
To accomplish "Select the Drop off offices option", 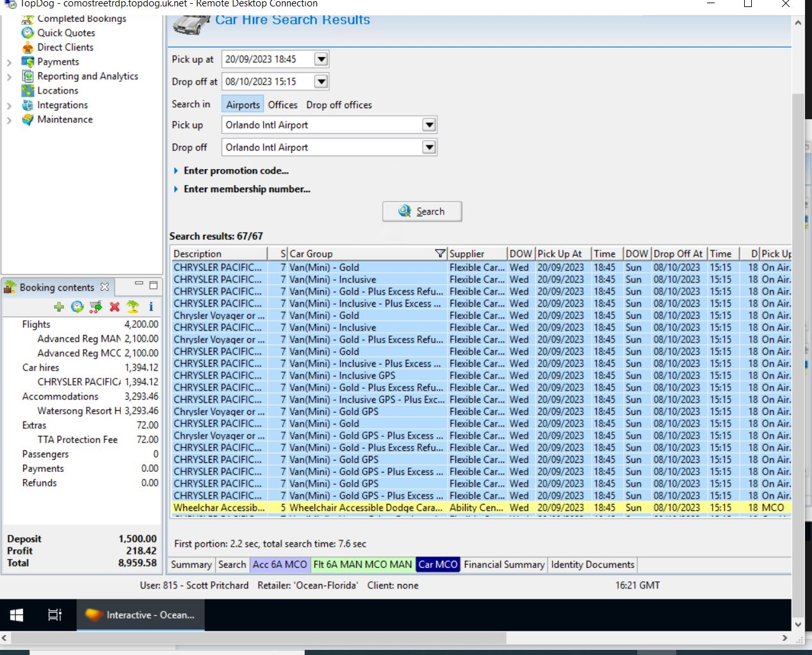I will click(x=339, y=104).
